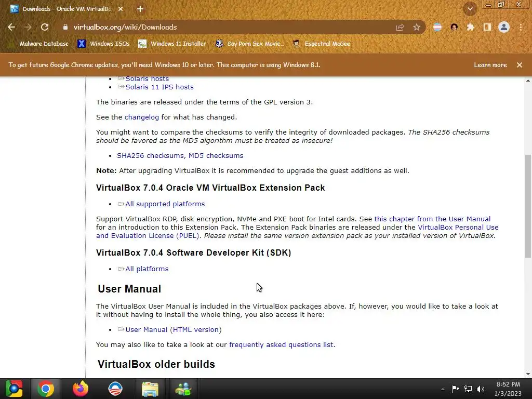Click scrollbar down arrow

(x=528, y=374)
